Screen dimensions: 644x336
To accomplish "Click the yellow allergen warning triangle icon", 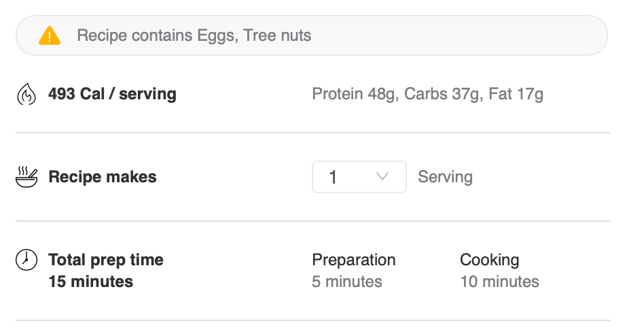I will point(50,35).
